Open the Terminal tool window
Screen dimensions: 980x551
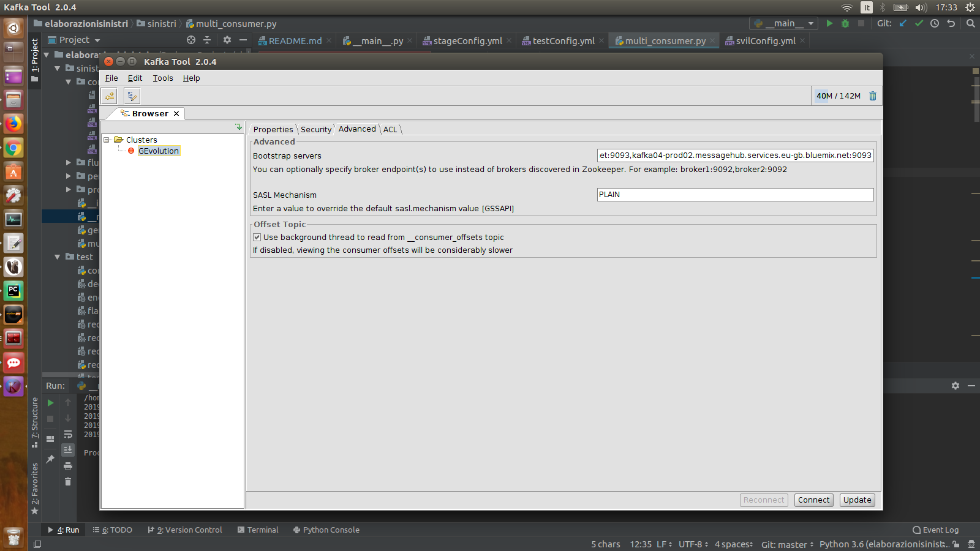(258, 530)
